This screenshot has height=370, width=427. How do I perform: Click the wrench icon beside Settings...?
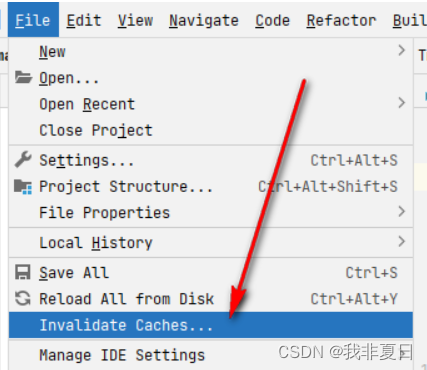click(23, 159)
